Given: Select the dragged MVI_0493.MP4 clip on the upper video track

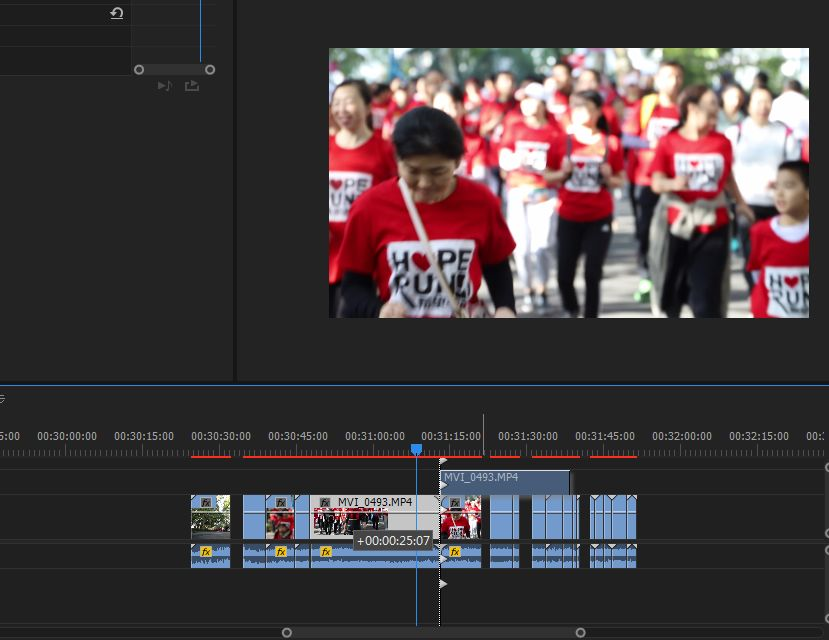Looking at the screenshot, I should coord(505,482).
